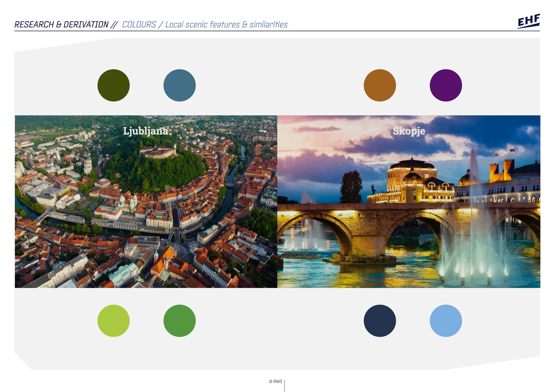Click the hilltop castle in Ljubljana photo
The width and height of the screenshot is (554, 392).
point(158,152)
